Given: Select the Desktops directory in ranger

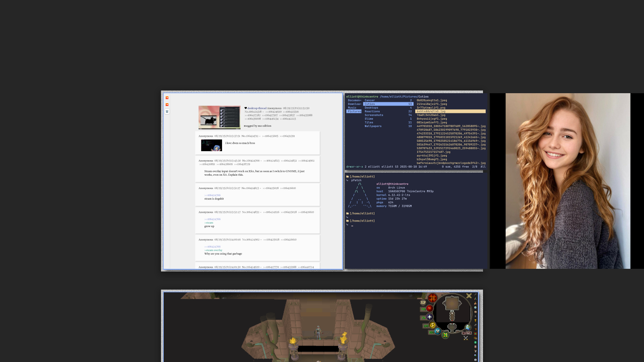Looking at the screenshot, I should pyautogui.click(x=388, y=108).
